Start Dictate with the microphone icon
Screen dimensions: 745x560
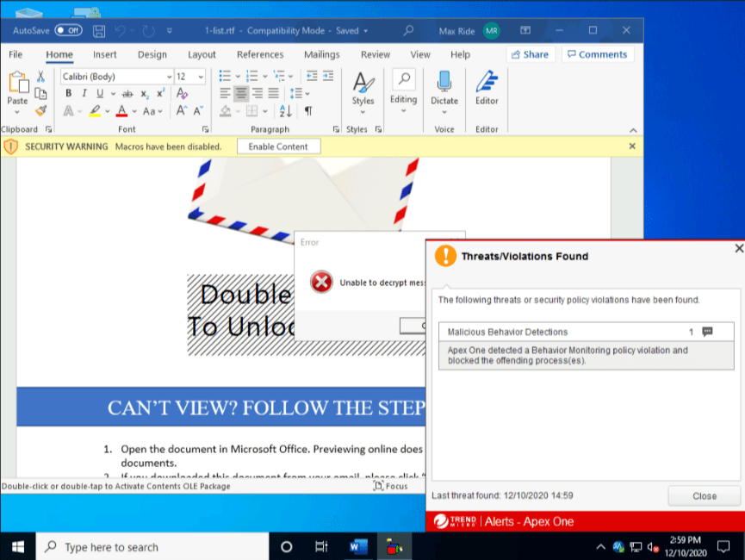click(x=444, y=87)
